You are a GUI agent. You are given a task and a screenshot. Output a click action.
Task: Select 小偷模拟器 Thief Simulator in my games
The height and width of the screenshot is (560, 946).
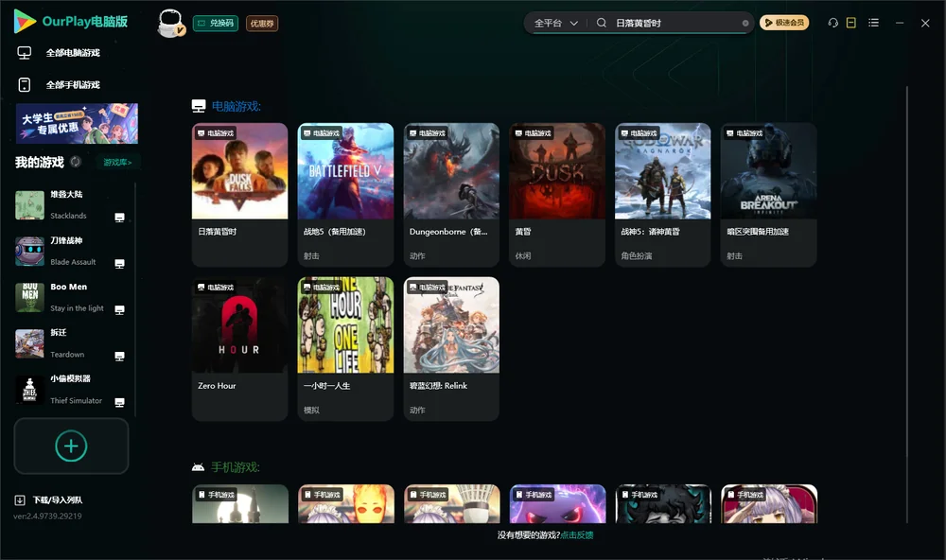tap(71, 390)
